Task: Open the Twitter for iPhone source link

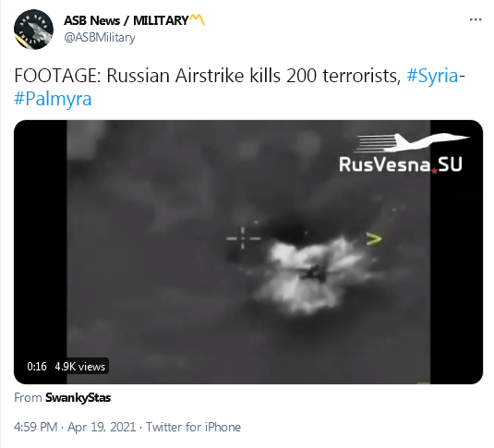Action: pos(193,427)
